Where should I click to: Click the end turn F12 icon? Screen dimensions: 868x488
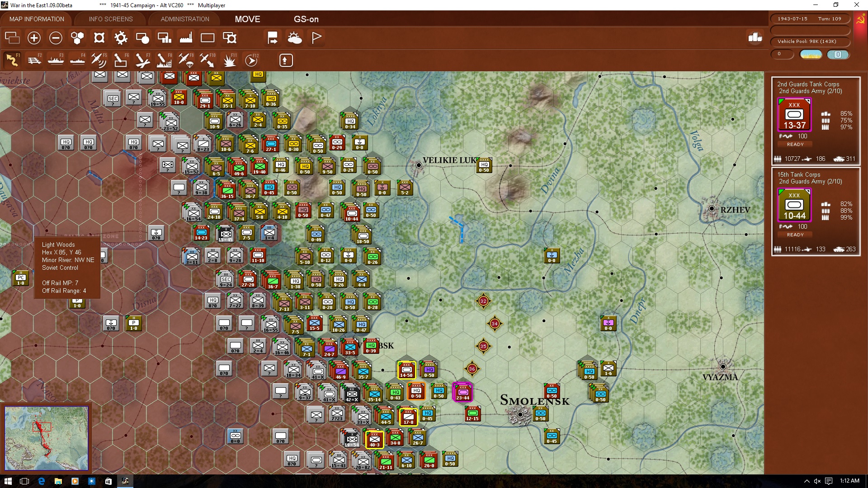click(251, 60)
